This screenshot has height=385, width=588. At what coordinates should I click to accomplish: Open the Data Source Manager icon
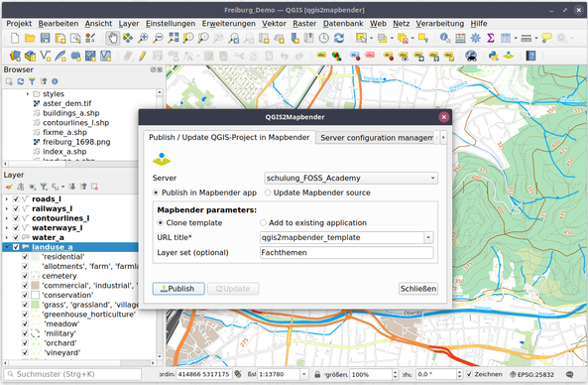15,57
